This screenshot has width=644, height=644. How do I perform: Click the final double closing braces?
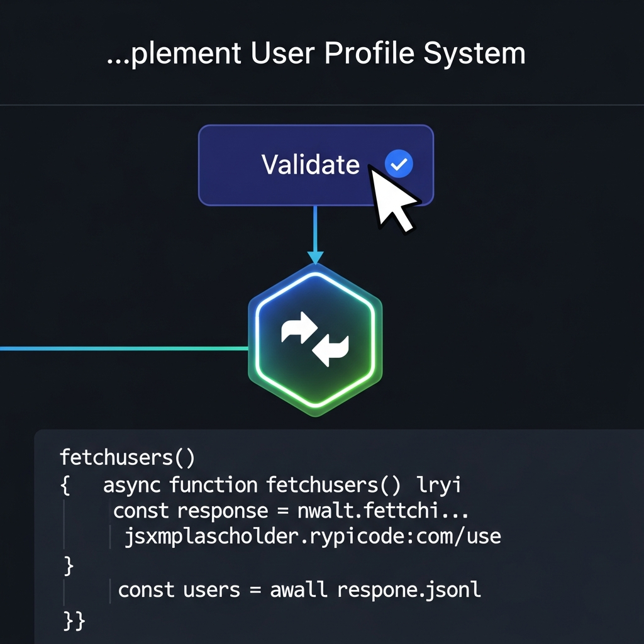pos(74,619)
